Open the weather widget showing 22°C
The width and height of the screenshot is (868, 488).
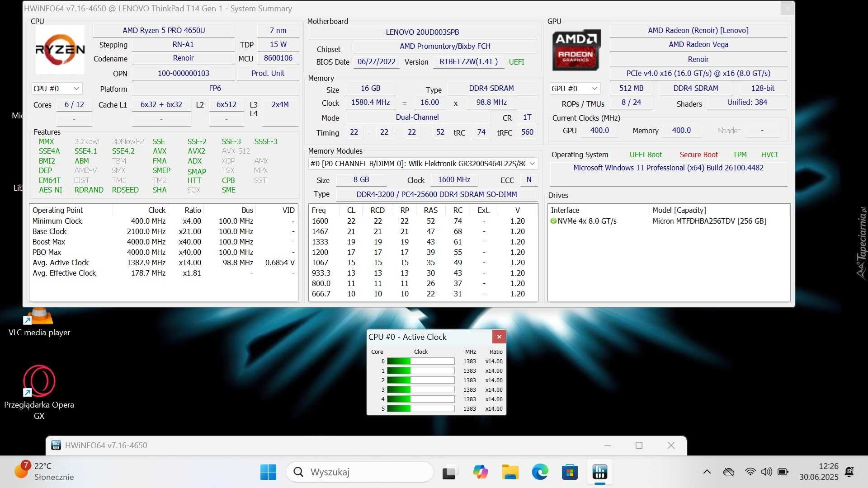(x=44, y=471)
